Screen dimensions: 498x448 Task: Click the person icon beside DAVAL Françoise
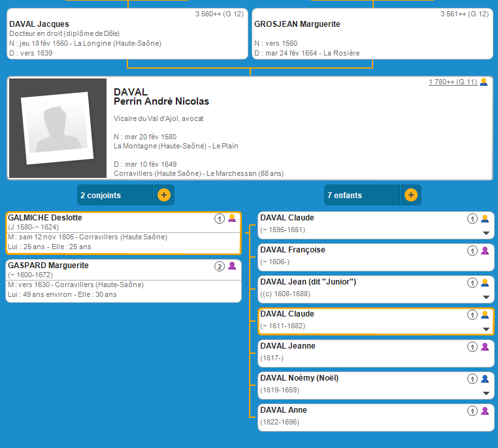[x=485, y=250]
